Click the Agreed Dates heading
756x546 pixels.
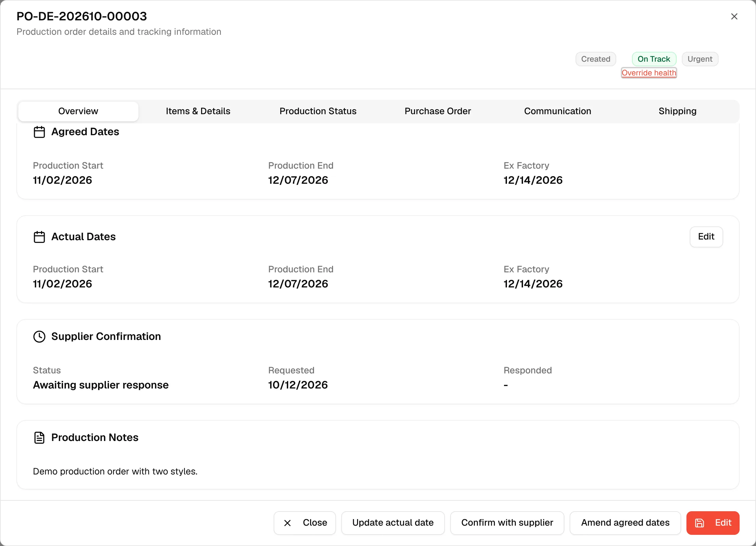(85, 132)
